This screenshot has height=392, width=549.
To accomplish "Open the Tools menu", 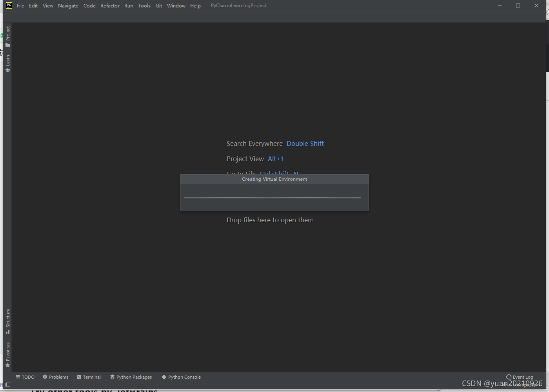I will click(144, 5).
